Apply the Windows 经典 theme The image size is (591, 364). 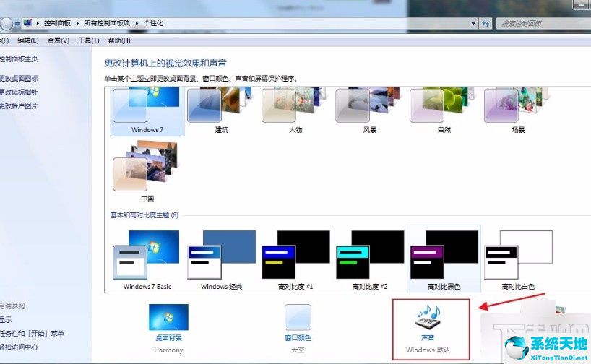pyautogui.click(x=221, y=260)
